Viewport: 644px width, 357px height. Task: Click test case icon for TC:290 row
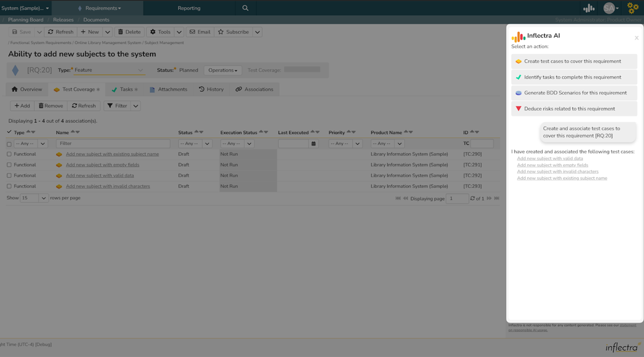[x=59, y=154]
